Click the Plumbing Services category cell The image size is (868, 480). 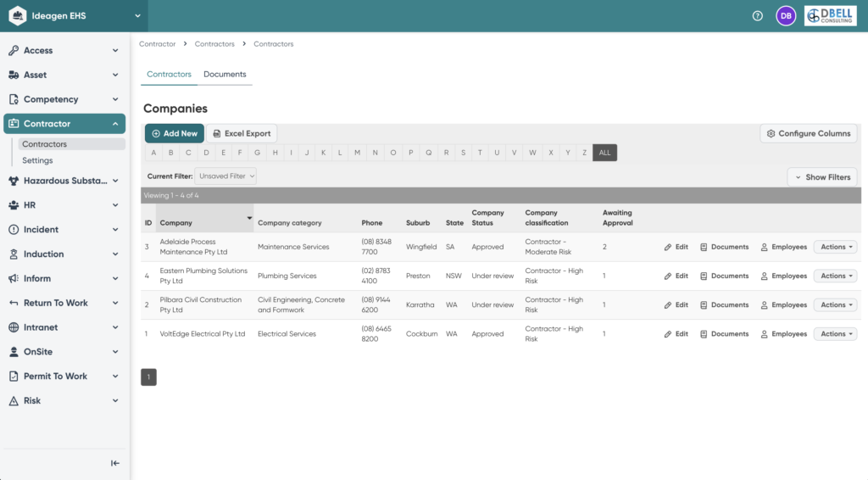point(287,276)
